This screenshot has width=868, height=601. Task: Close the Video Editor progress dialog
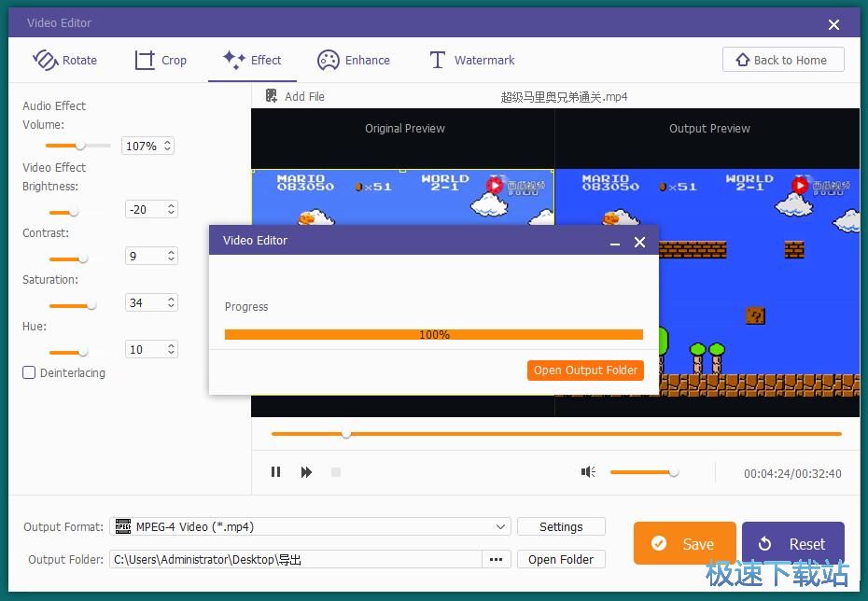(640, 243)
